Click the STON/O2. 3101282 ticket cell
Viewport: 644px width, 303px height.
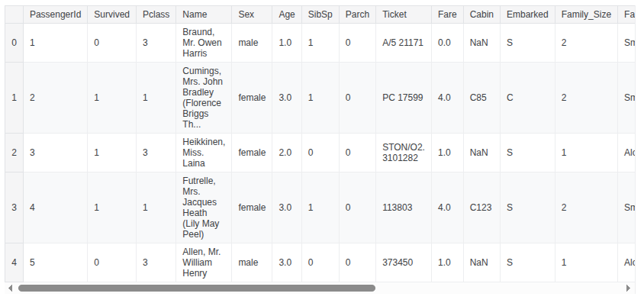coord(404,153)
